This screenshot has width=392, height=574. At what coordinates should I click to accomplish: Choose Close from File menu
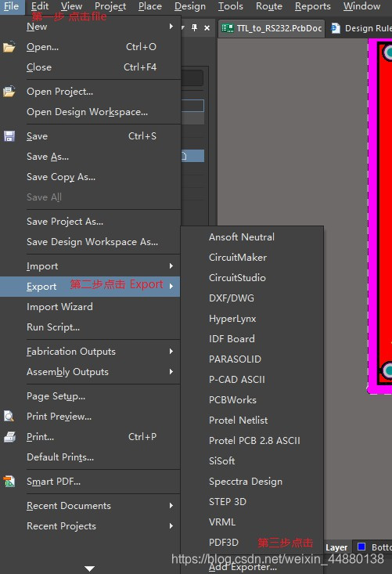pos(90,67)
